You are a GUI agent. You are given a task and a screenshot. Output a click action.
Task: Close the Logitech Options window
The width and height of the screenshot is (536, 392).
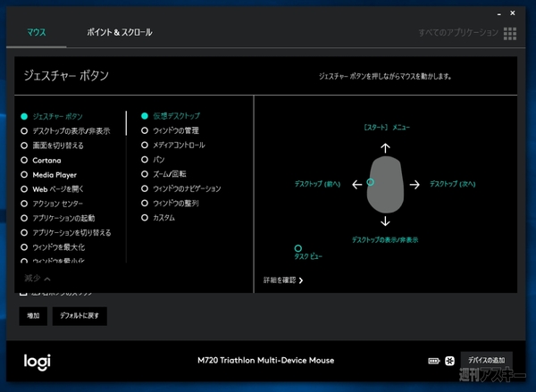pos(513,13)
